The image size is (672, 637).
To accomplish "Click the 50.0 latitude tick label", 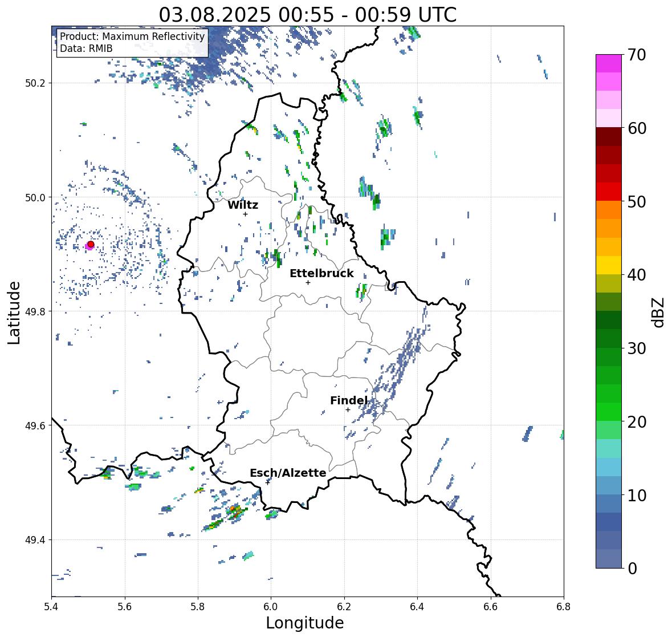I will pos(35,198).
